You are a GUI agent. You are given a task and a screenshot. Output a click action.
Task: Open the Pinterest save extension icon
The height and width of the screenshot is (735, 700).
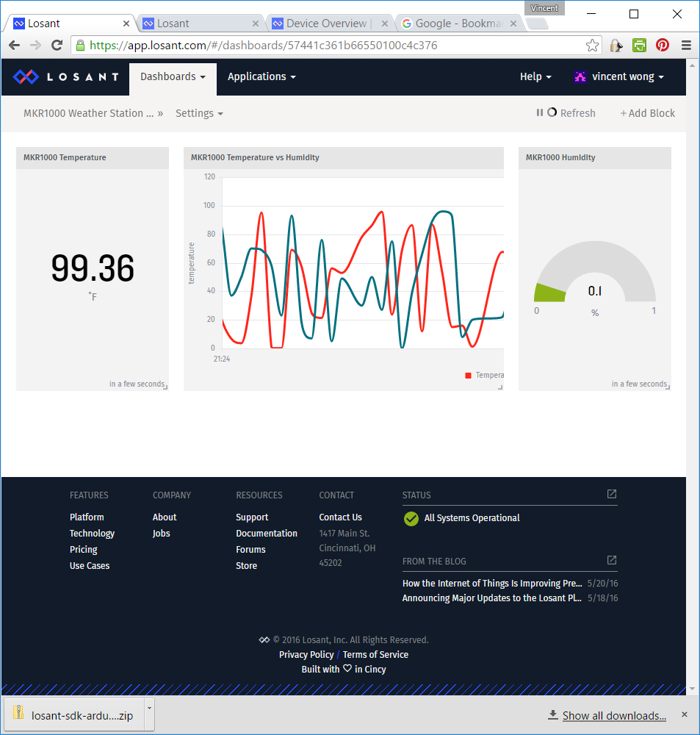(x=663, y=45)
